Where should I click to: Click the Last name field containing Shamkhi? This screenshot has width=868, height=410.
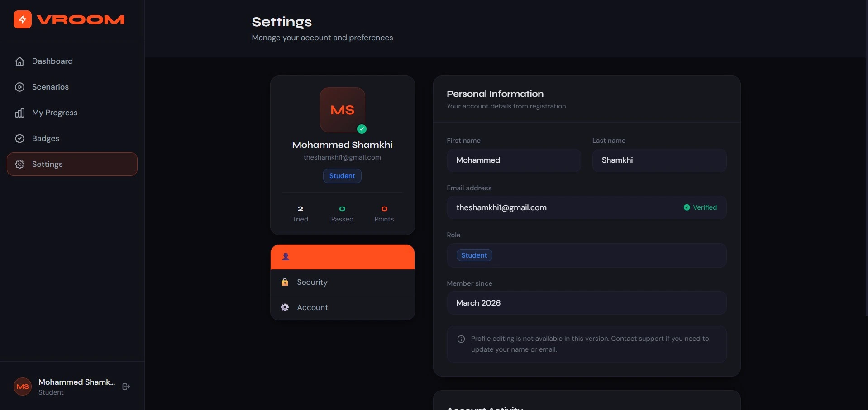[659, 160]
